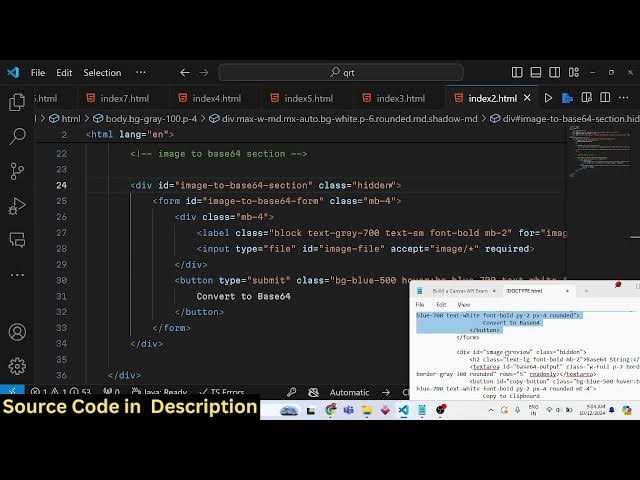
Task: Open the Manage gear in the activity bar
Action: 17,366
